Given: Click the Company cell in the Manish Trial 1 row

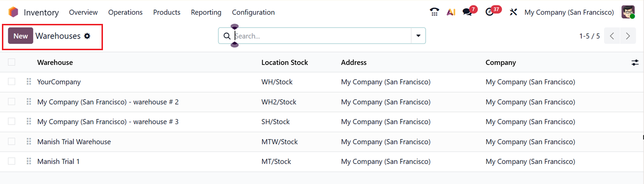Looking at the screenshot, I should 530,162.
